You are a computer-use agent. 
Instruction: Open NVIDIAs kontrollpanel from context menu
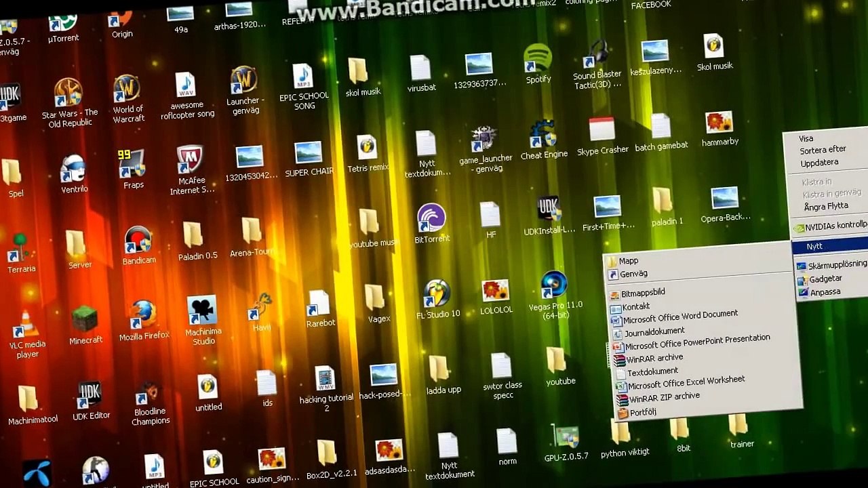(x=831, y=226)
